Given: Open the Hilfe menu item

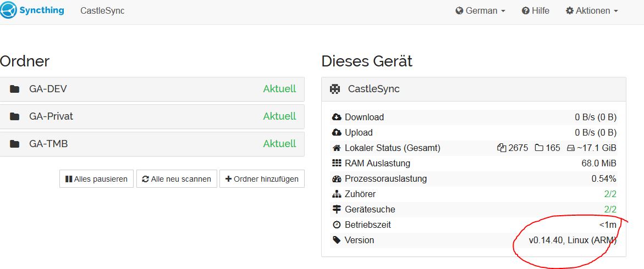Looking at the screenshot, I should (x=536, y=10).
